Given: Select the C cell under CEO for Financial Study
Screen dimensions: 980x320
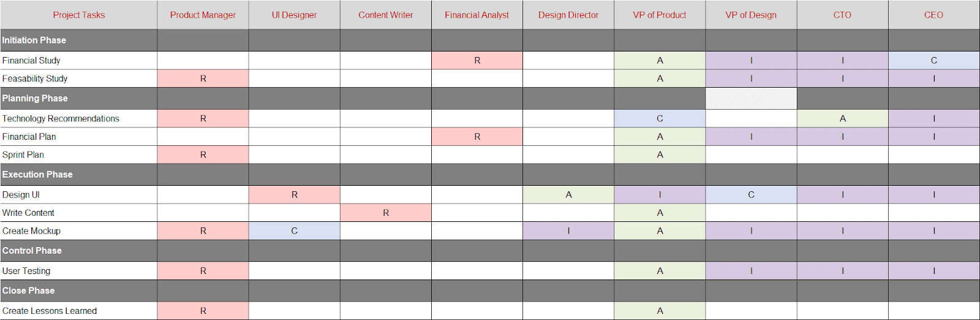Looking at the screenshot, I should [934, 60].
